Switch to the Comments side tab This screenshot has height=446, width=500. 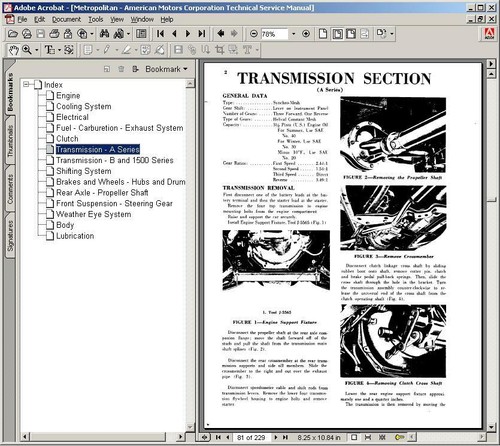point(10,189)
